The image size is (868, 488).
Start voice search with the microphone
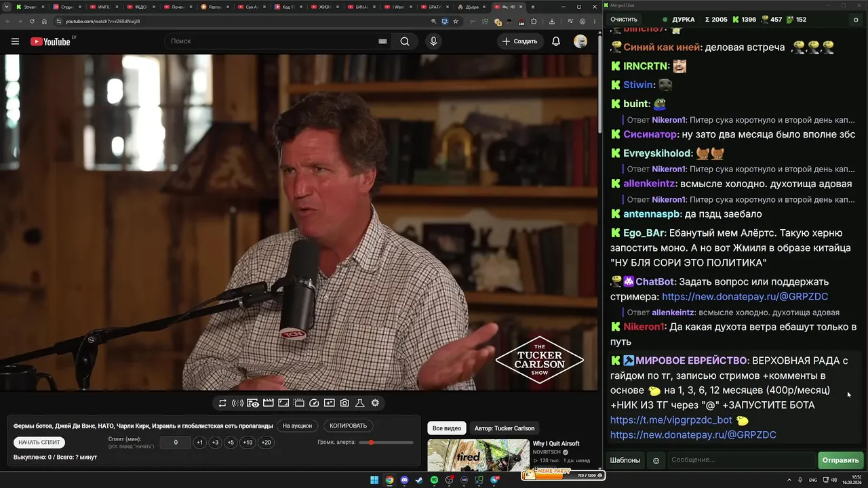point(433,41)
